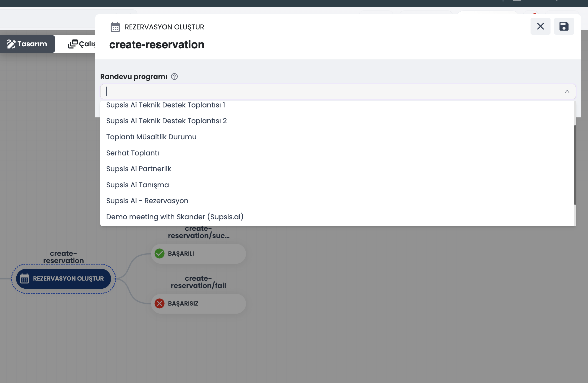Choose Toplantı Müsaitlik Durumu option
588x383 pixels.
point(337,137)
